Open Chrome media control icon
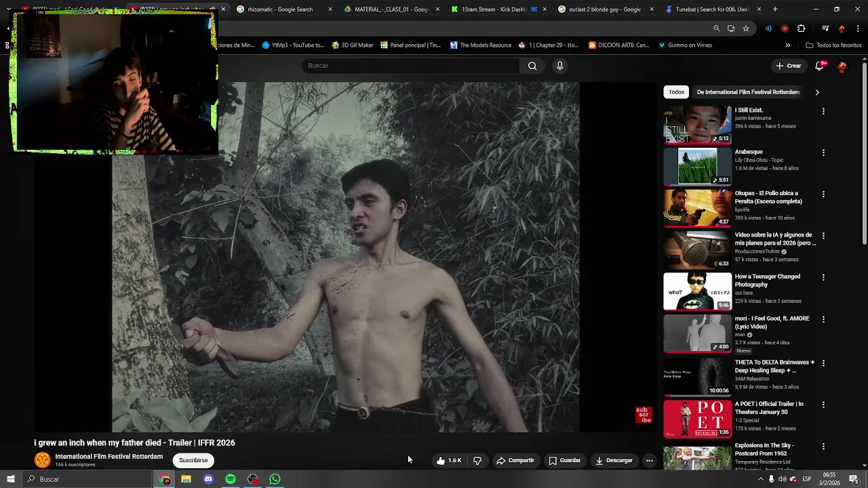Image resolution: width=868 pixels, height=488 pixels. coord(825,28)
